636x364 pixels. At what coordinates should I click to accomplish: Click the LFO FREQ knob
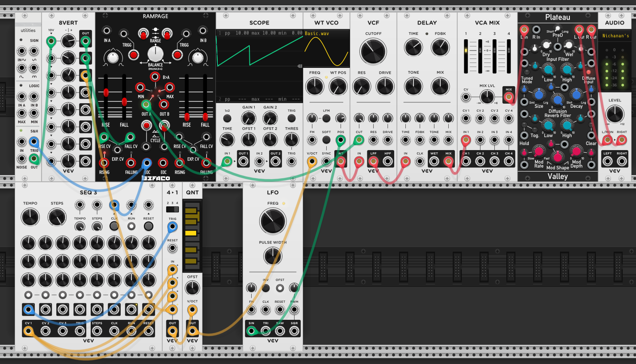[x=273, y=221]
